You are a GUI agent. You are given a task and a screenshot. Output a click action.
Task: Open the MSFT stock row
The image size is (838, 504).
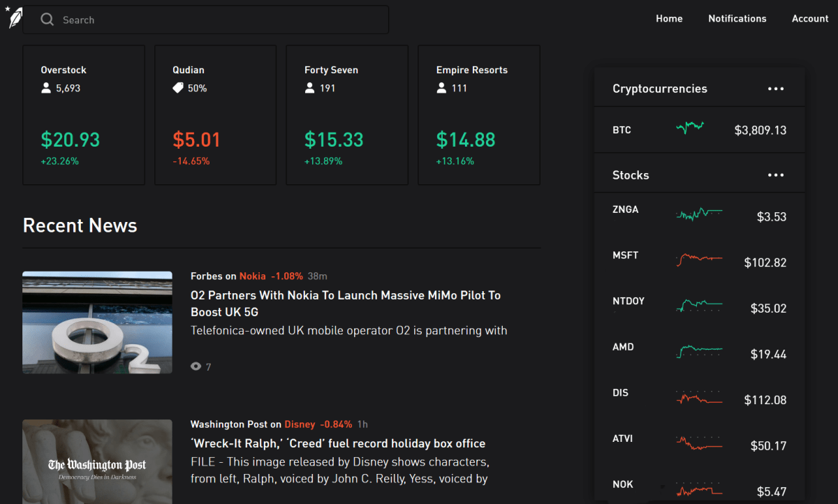pos(699,260)
